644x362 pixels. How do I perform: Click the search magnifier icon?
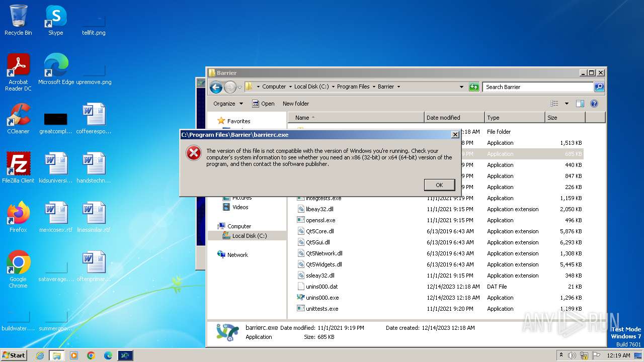[599, 87]
